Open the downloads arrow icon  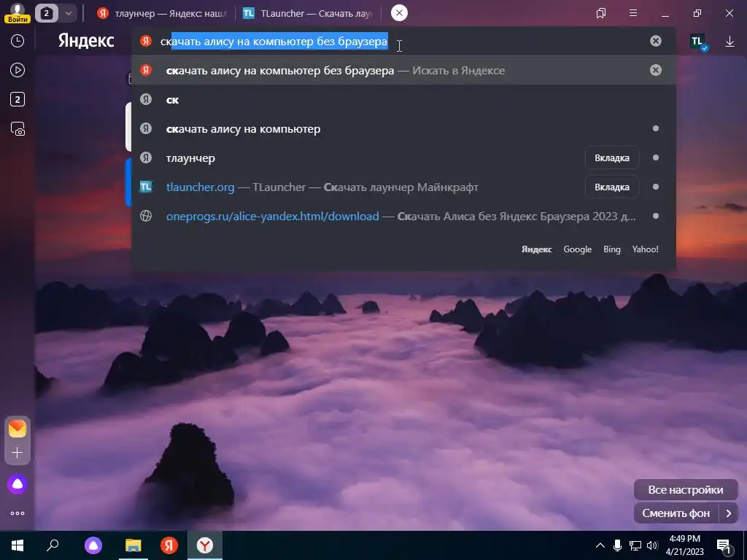[x=729, y=42]
